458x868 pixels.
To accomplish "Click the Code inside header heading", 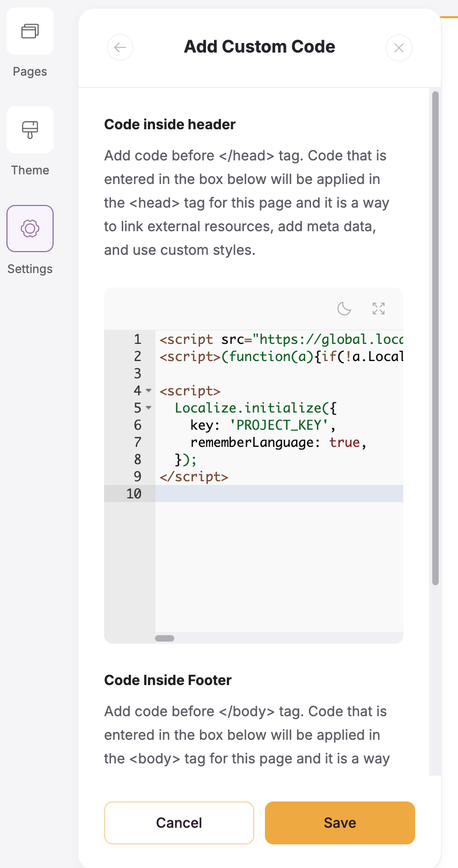I will coord(170,124).
